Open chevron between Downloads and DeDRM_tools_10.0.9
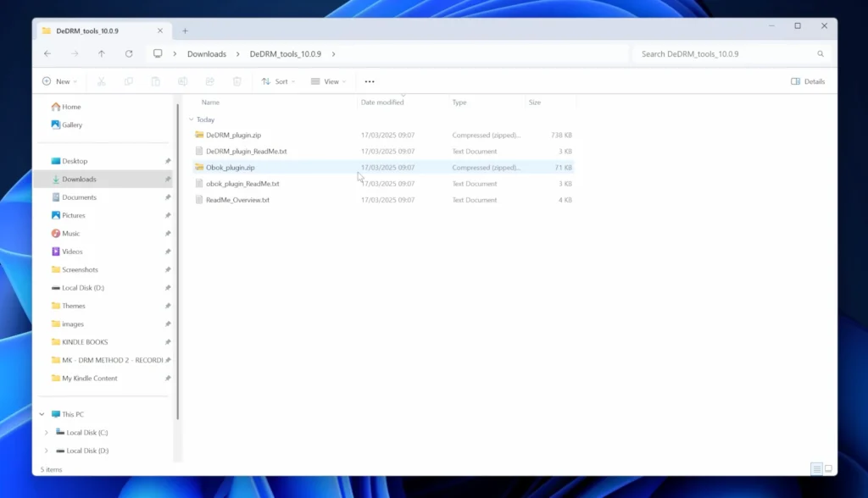This screenshot has height=498, width=868. 238,53
